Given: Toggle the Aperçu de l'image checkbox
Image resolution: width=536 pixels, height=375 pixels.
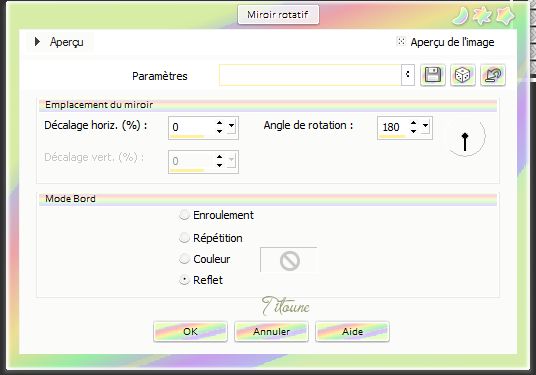Looking at the screenshot, I should point(401,42).
